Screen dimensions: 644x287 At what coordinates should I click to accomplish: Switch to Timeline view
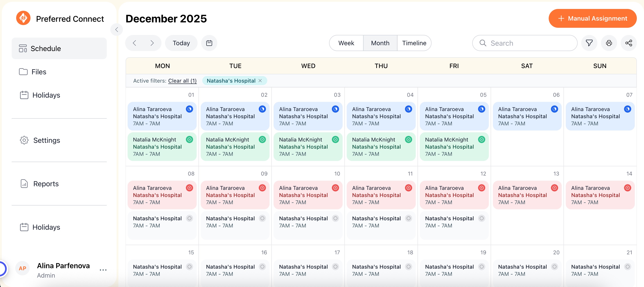click(414, 43)
